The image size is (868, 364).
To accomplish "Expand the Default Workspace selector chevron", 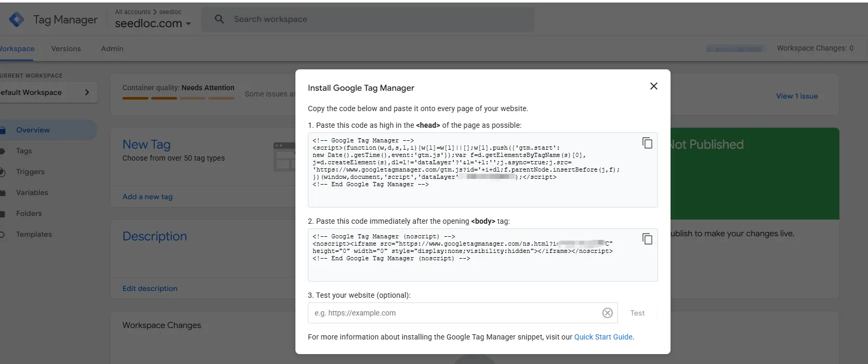I will (x=87, y=92).
